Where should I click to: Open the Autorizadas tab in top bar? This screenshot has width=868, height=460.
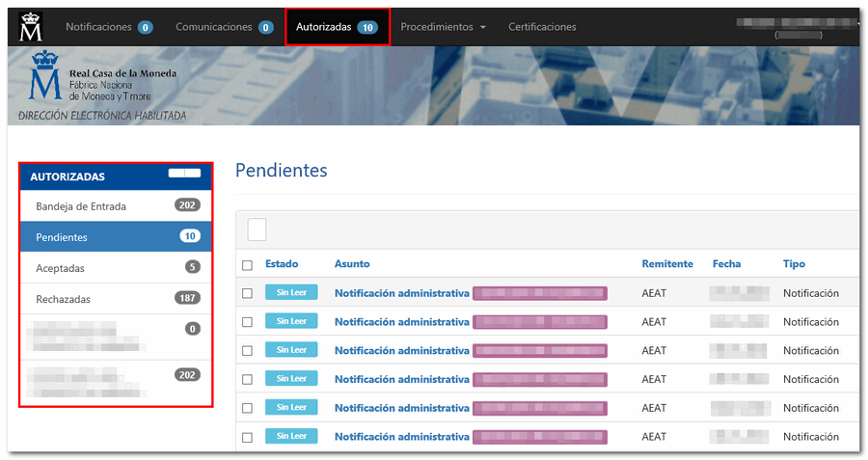tap(337, 27)
